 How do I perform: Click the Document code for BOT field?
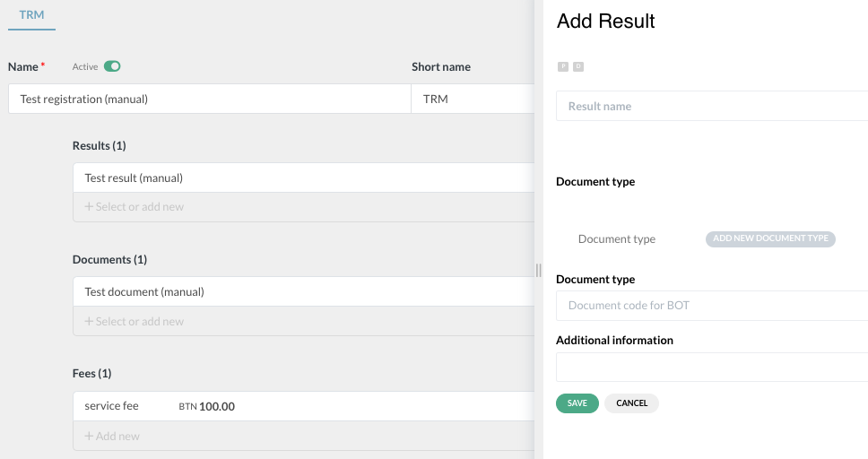(x=712, y=305)
